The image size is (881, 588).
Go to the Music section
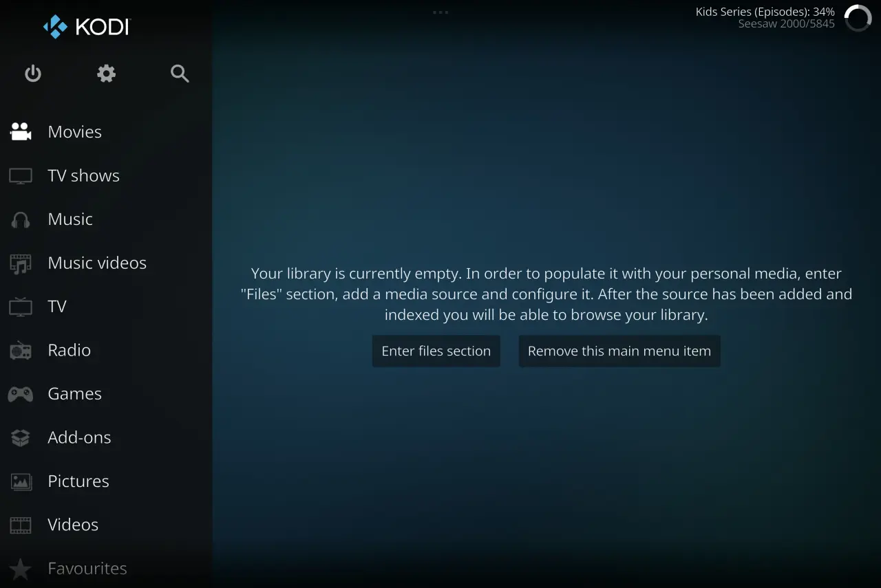click(70, 219)
